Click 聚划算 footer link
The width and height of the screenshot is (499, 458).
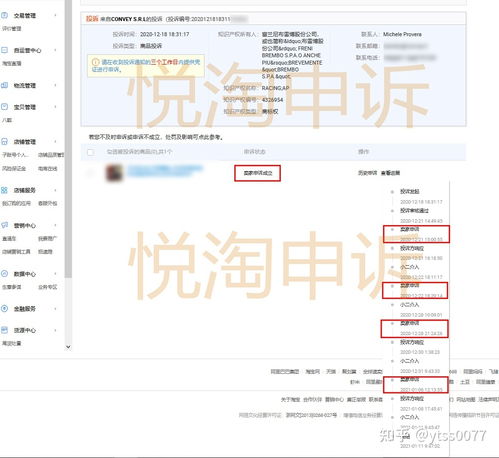[349, 371]
